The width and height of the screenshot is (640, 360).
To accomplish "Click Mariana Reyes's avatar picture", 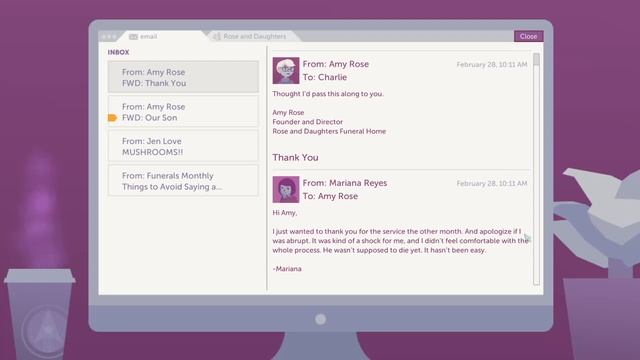I will [286, 189].
